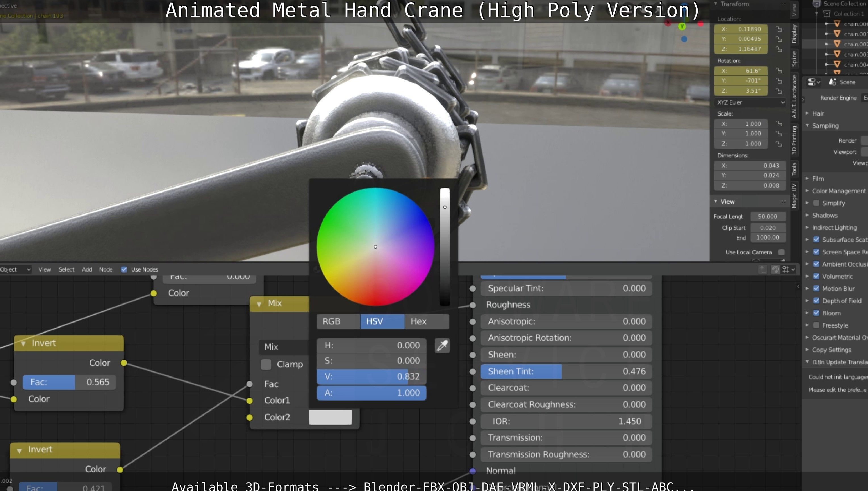The width and height of the screenshot is (868, 491).
Task: Toggle lock on Scale Y
Action: 779,134
